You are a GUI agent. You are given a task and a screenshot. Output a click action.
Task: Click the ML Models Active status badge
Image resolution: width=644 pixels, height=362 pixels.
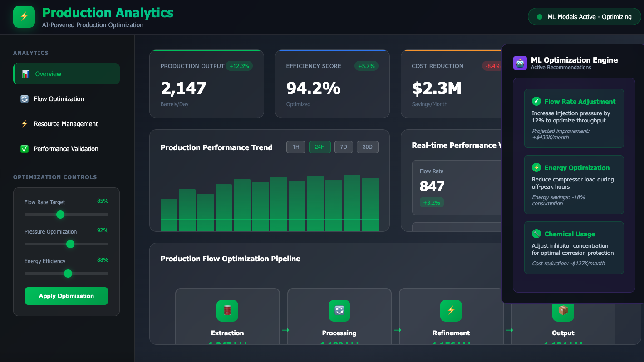click(584, 17)
